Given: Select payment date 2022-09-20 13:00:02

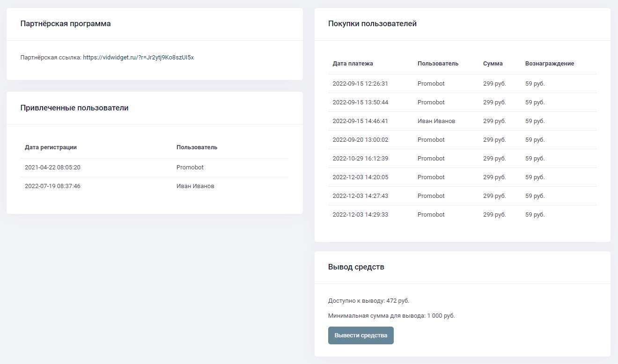Looking at the screenshot, I should click(x=360, y=140).
